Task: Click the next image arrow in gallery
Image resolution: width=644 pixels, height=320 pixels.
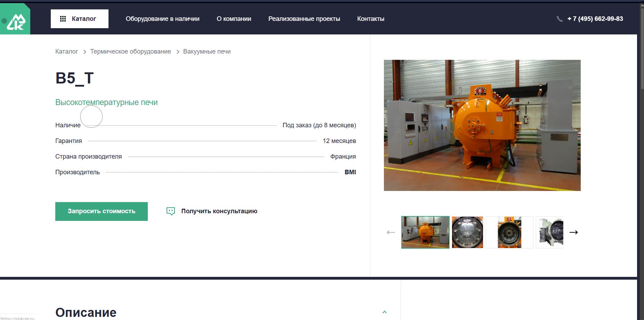Action: (x=574, y=232)
